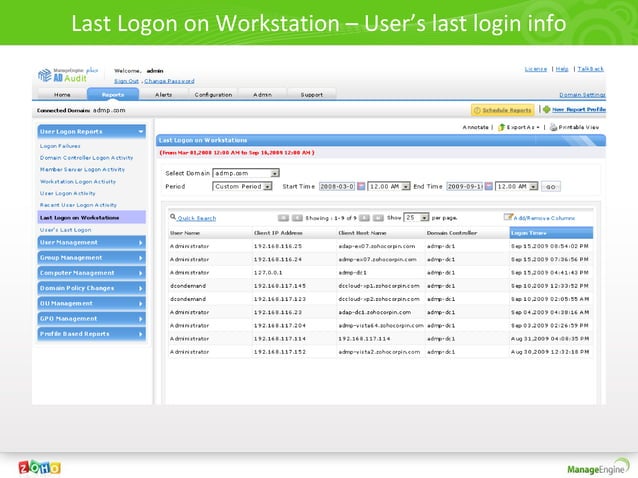Switch to the Alerts tab
The width and height of the screenshot is (638, 478).
pos(163,94)
